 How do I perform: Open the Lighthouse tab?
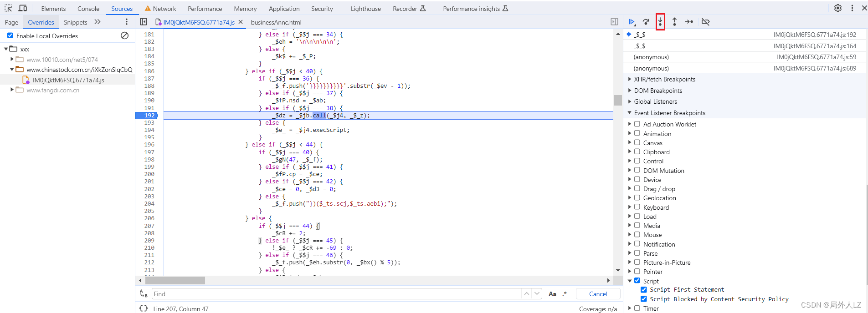coord(365,9)
